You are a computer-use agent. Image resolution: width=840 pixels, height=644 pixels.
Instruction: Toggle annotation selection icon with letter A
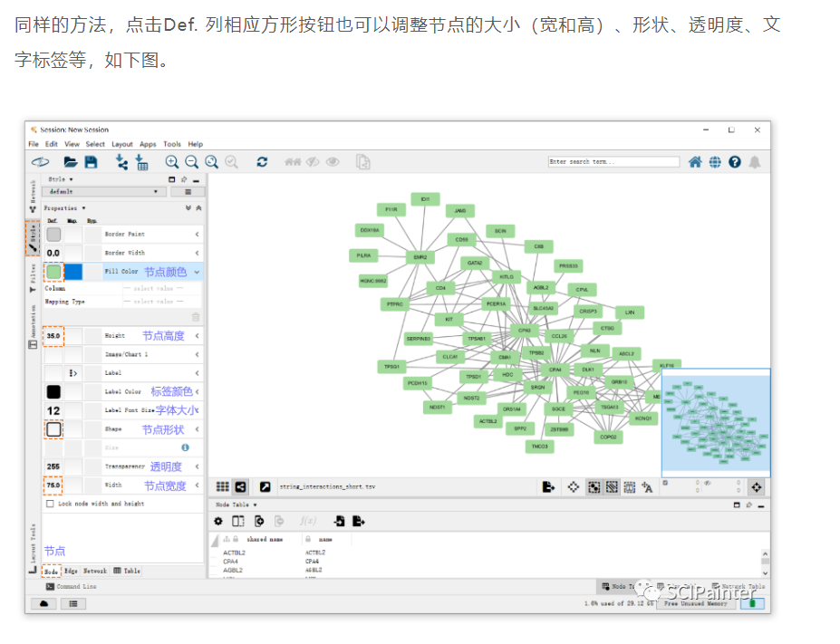coord(647,487)
